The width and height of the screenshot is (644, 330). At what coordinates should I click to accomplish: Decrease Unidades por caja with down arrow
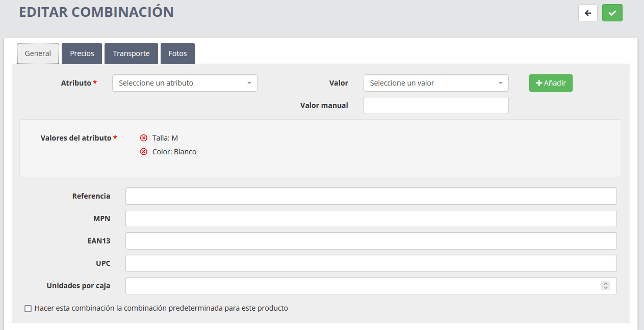[x=605, y=288]
